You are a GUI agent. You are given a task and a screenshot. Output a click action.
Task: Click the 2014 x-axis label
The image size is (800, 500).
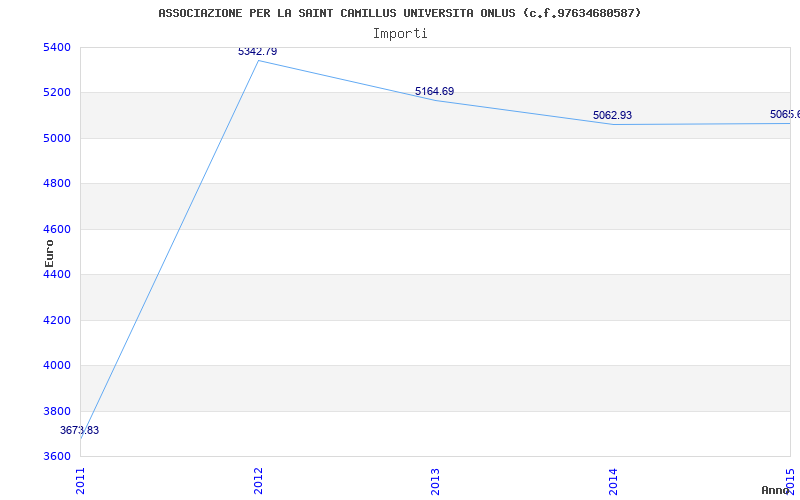pyautogui.click(x=613, y=481)
